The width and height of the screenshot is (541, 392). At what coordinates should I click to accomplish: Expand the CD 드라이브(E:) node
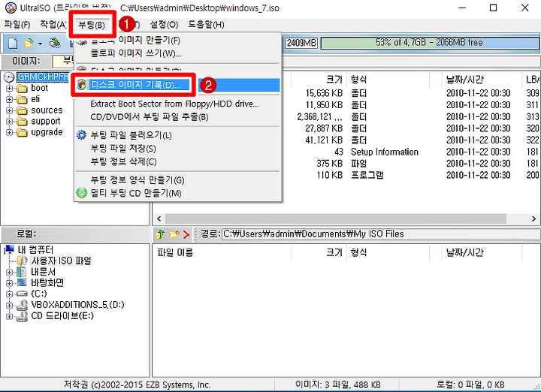[x=9, y=316]
